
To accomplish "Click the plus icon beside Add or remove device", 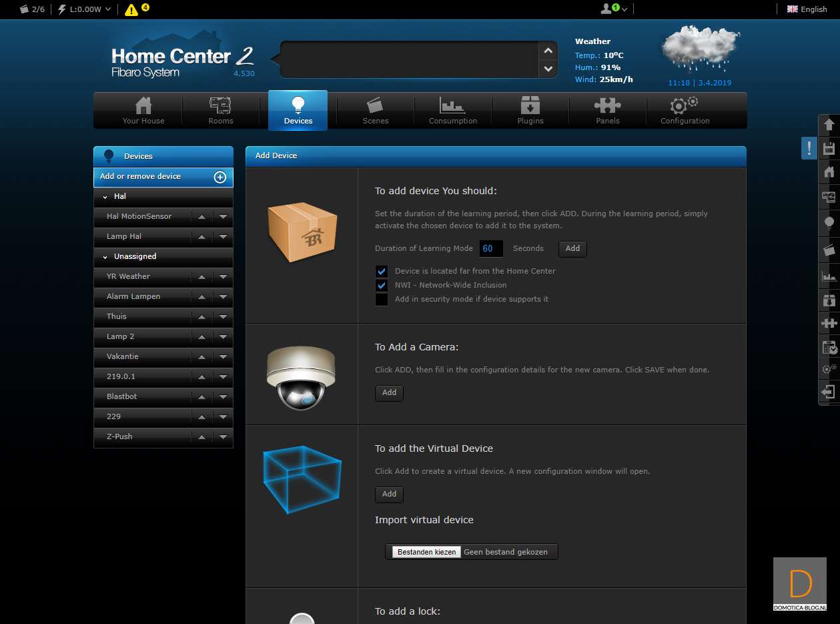I will coord(220,177).
